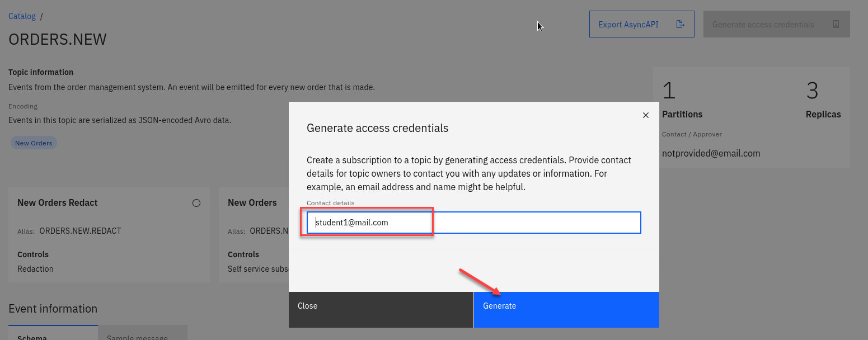Click the notprovided@email.com contact address
This screenshot has width=868, height=340.
711,153
